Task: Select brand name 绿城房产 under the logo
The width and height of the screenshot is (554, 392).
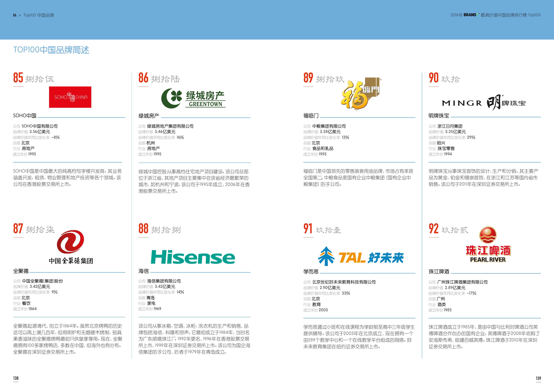Action: [149, 116]
